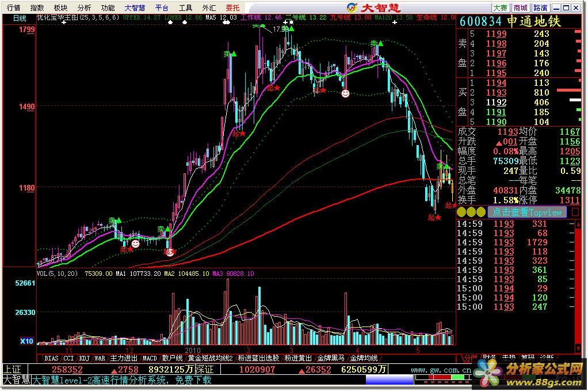Click the 路演 button in title bar

coord(541,8)
